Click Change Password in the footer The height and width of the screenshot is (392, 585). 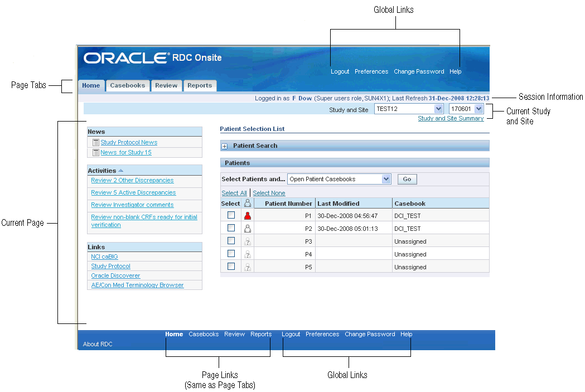370,334
